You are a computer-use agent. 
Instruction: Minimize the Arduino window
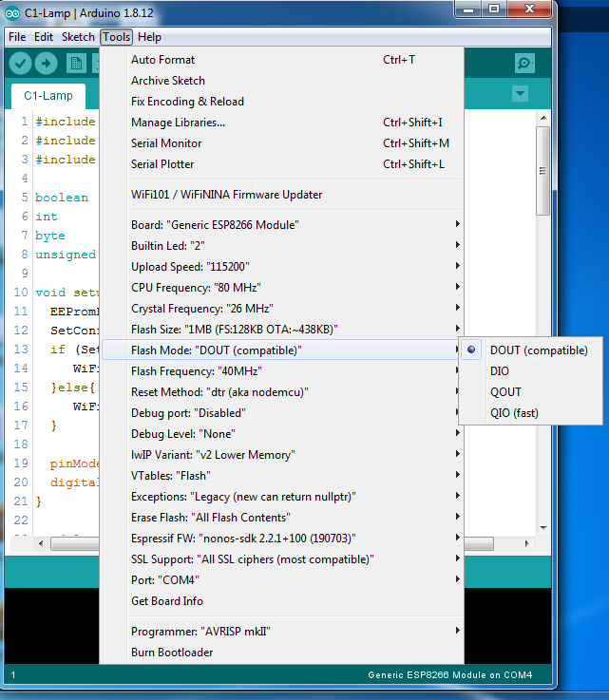468,9
